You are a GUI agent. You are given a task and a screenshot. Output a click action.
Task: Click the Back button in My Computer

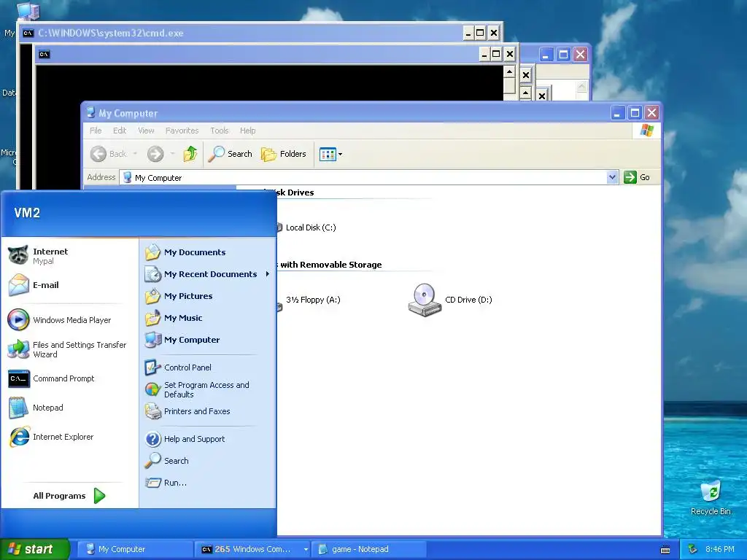tap(109, 154)
